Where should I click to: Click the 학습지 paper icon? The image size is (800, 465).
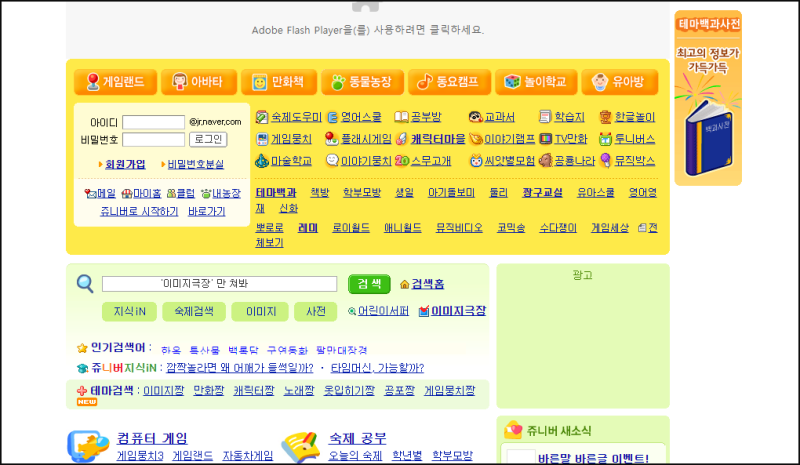tap(545, 117)
